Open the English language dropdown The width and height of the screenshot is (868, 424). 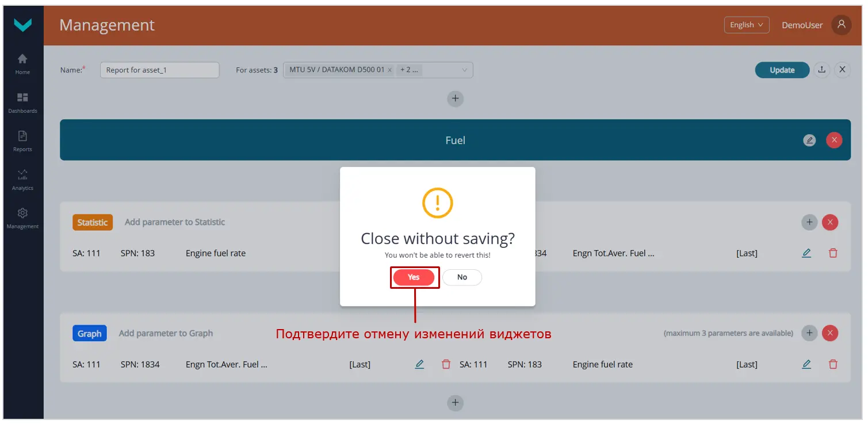pos(746,25)
